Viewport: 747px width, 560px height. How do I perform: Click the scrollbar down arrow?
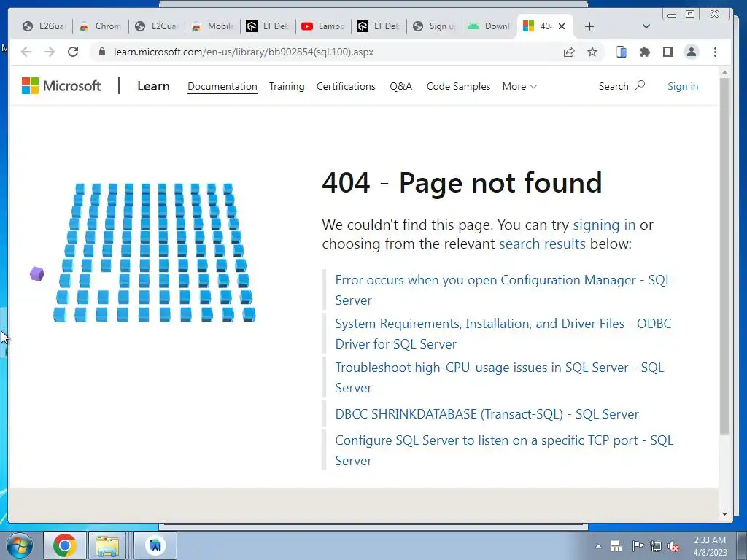724,514
